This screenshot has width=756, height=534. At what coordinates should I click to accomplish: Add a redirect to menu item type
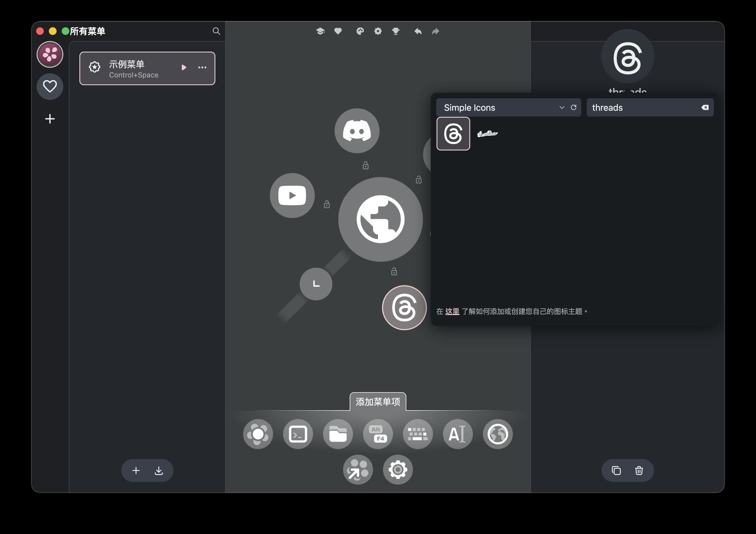coord(358,469)
